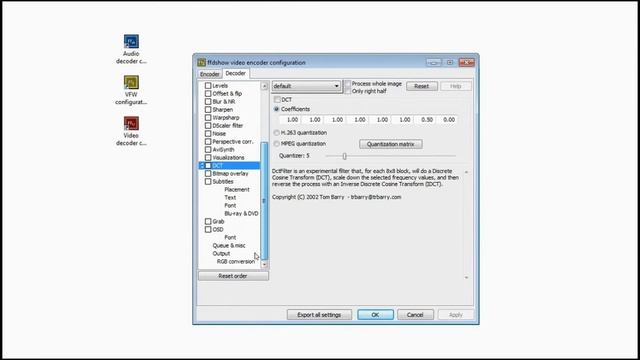The width and height of the screenshot is (640, 360).
Task: Toggle Process whole image checkbox
Action: coord(348,84)
